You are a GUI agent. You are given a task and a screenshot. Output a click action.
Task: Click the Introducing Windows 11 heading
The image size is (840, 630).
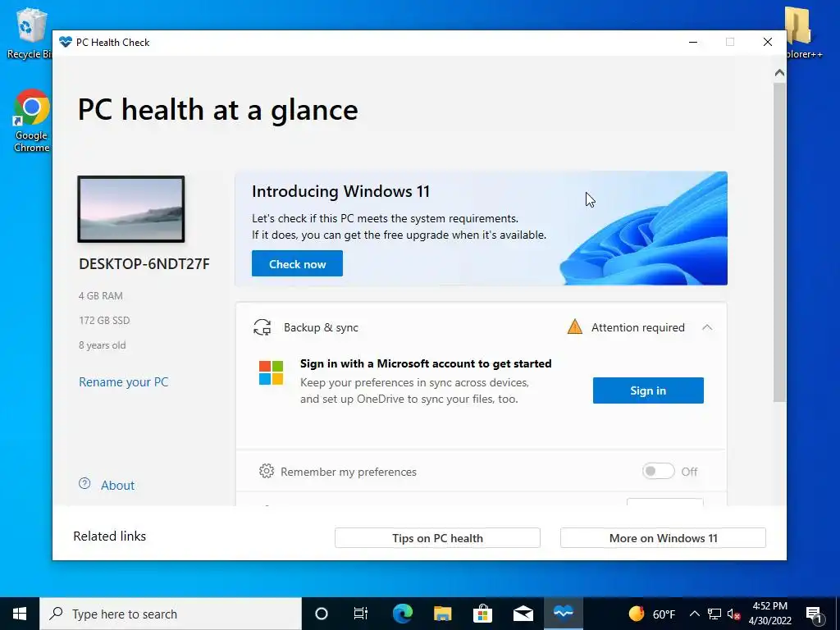(x=340, y=191)
